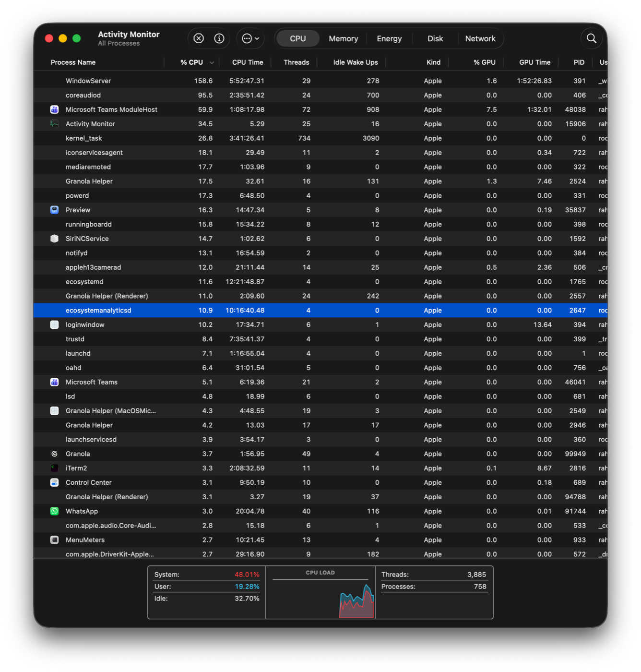Select the coreaudiod process row
This screenshot has width=641, height=672.
[x=320, y=95]
